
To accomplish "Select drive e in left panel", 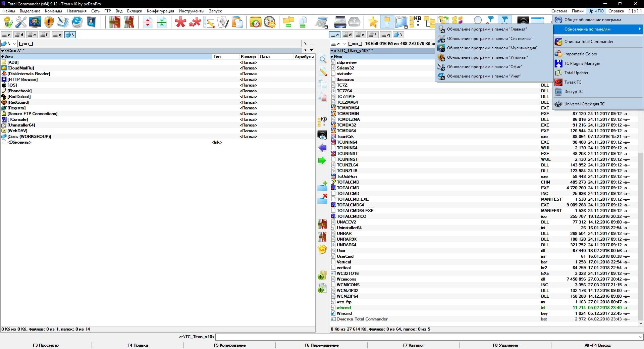I will 32,35.
